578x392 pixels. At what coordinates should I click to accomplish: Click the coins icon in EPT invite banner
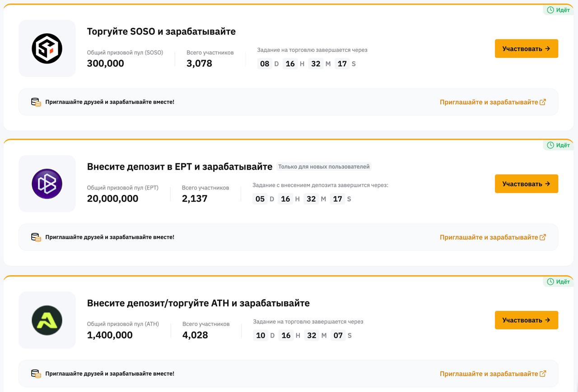coord(36,237)
